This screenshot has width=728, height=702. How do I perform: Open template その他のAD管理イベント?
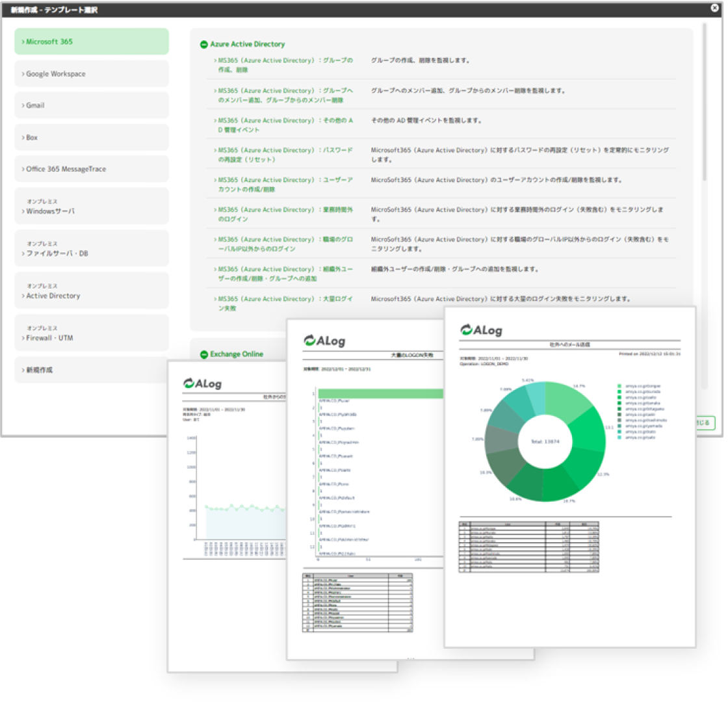tap(284, 125)
